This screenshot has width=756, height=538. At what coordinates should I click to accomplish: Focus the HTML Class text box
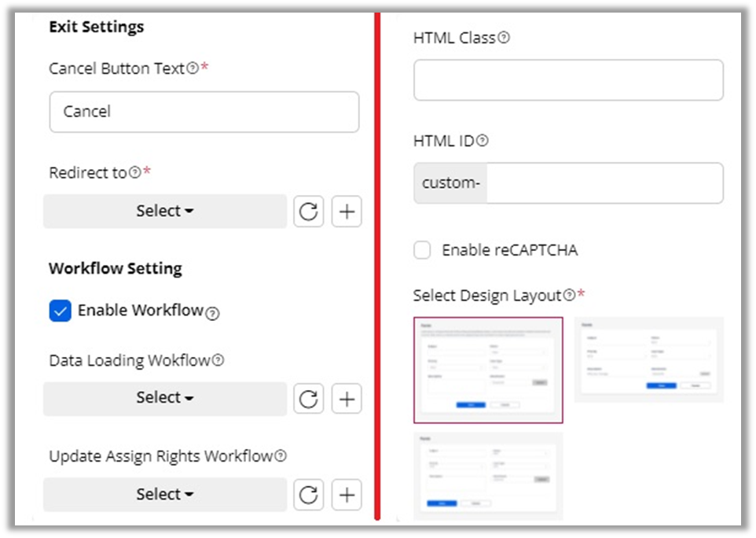(x=567, y=80)
